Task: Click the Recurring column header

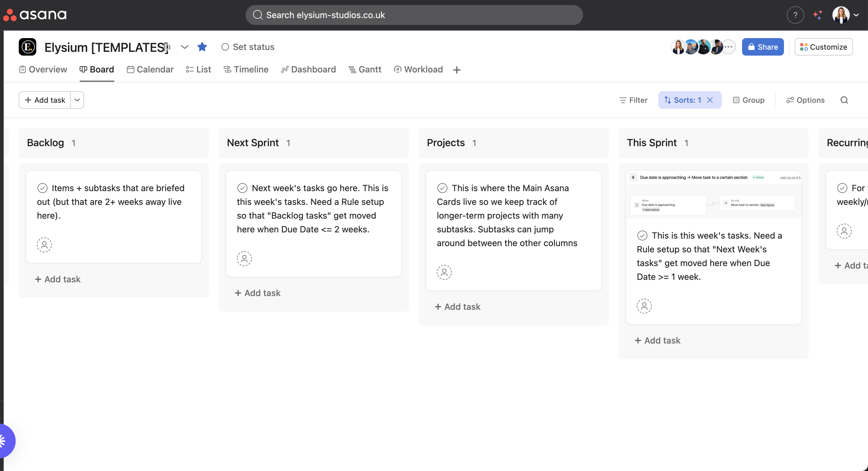Action: (843, 143)
